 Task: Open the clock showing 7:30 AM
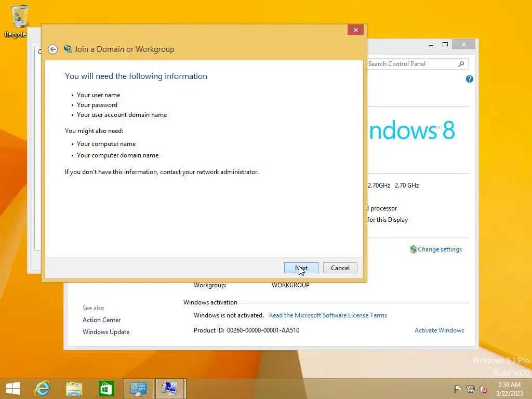pos(509,389)
